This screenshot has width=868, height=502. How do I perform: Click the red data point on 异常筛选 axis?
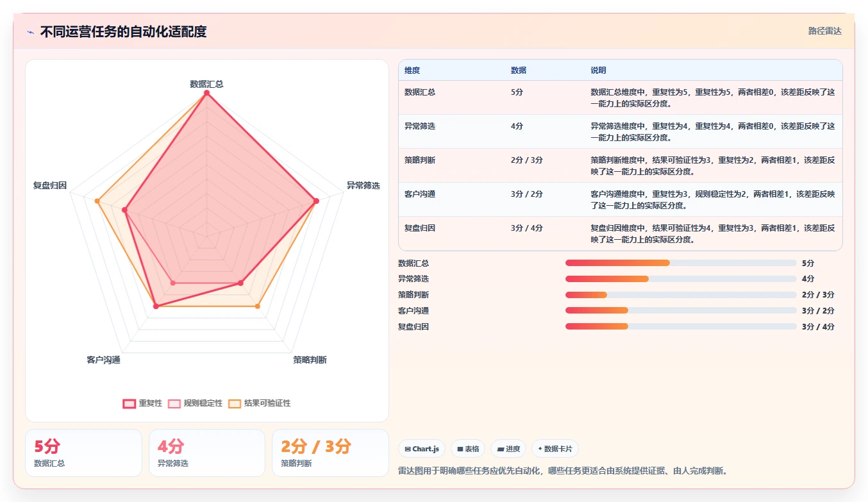[316, 201]
